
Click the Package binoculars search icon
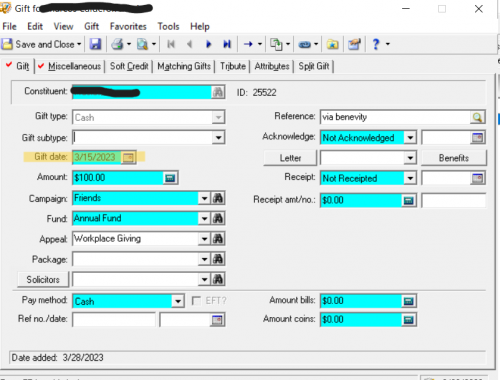point(218,259)
